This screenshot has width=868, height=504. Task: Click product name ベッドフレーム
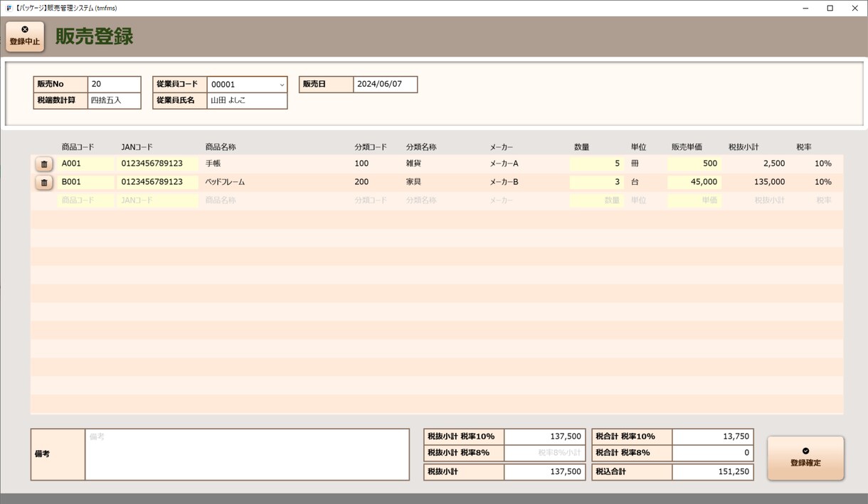pos(225,182)
